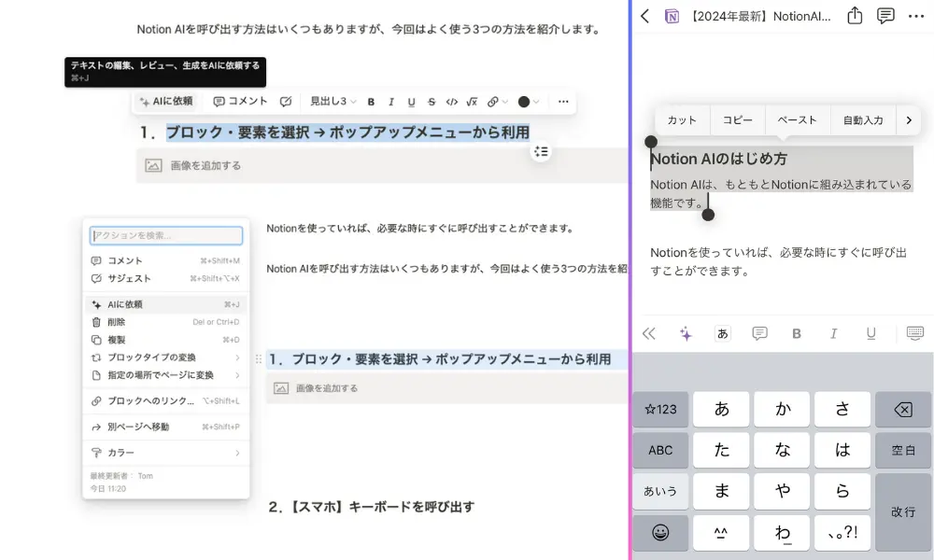Tap コピー in the mobile selection popup
This screenshot has width=934, height=560.
[738, 120]
